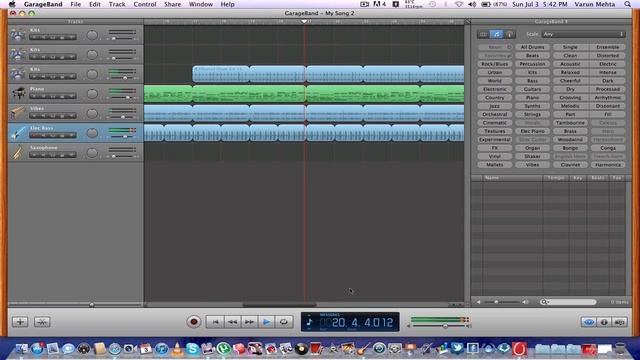Click the add new track plus button
The width and height of the screenshot is (640, 360).
pyautogui.click(x=20, y=322)
